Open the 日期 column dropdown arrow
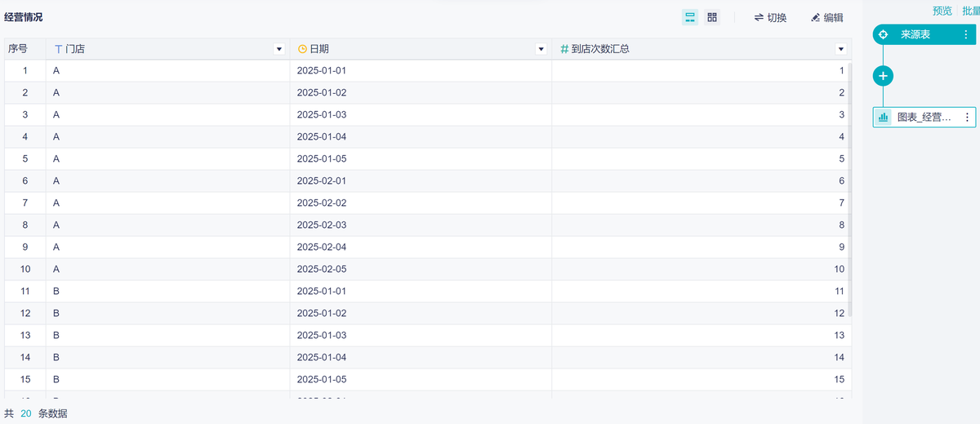 coord(541,50)
